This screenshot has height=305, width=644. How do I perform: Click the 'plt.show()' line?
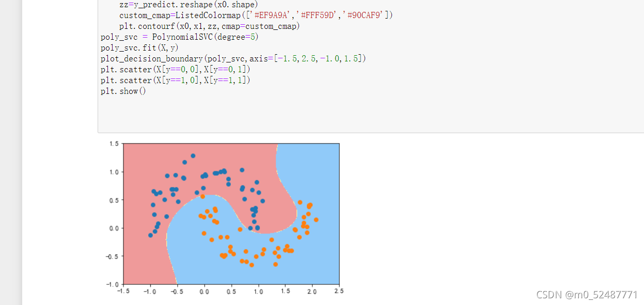click(x=123, y=91)
